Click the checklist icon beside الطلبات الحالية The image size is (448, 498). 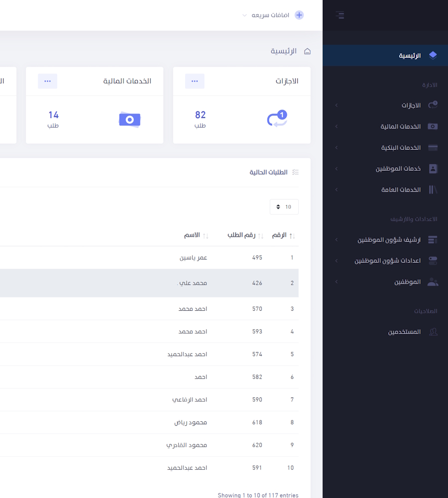[295, 172]
